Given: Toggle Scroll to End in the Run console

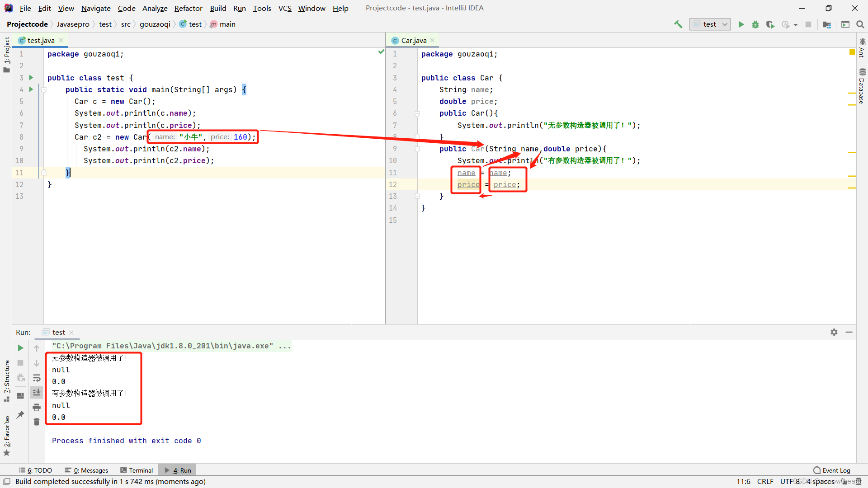Looking at the screenshot, I should tap(37, 392).
